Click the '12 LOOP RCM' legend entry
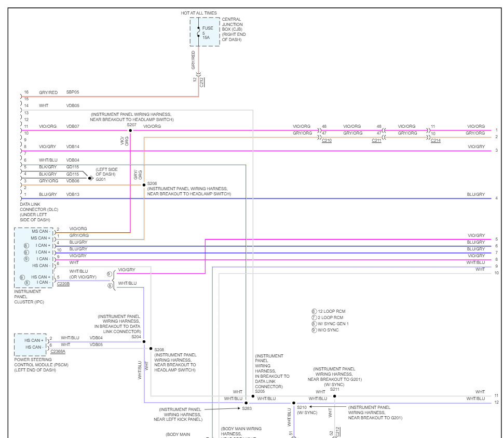504x438 pixels. 329,311
